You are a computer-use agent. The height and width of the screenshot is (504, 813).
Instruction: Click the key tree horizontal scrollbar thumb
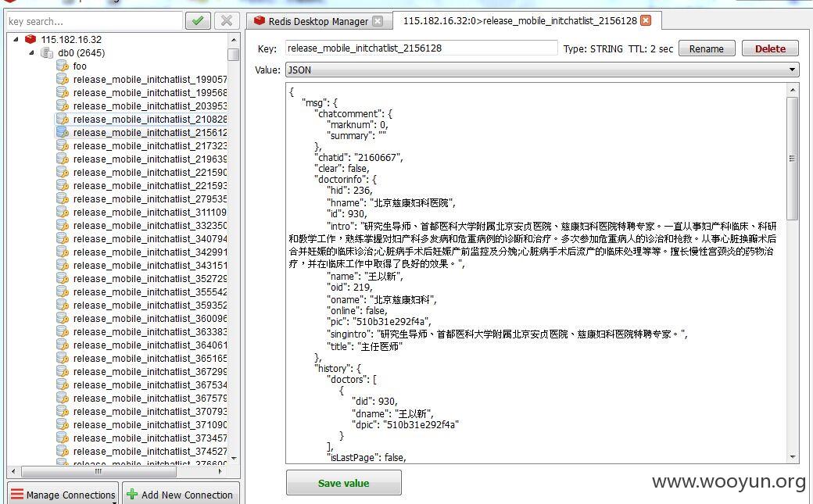pos(98,471)
